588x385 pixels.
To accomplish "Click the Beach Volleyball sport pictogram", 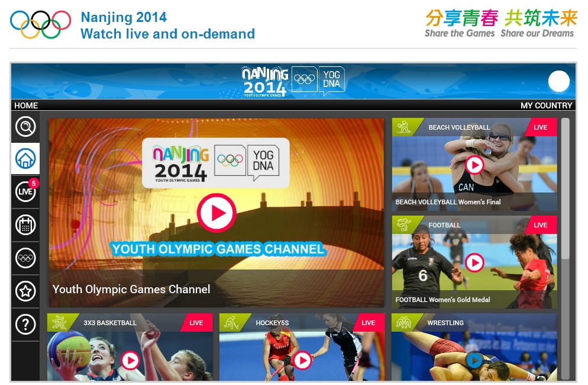I will click(x=404, y=127).
